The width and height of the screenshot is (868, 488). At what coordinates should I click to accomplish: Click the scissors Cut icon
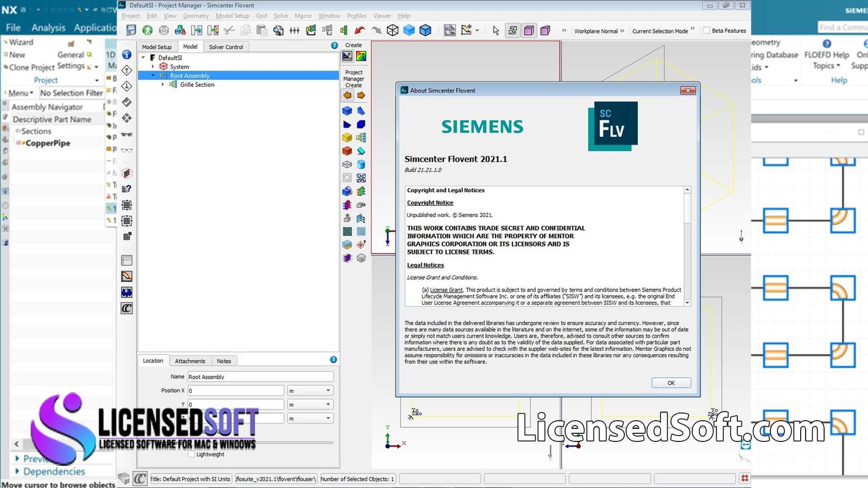(x=229, y=30)
